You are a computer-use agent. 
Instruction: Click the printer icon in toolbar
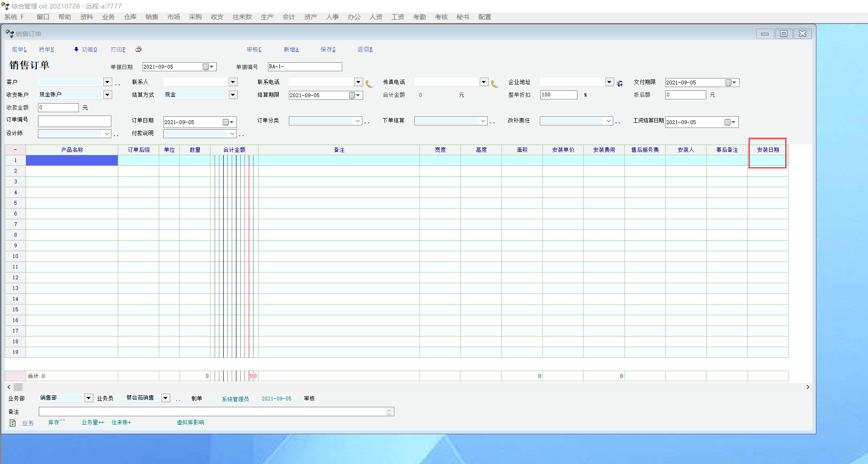click(138, 49)
